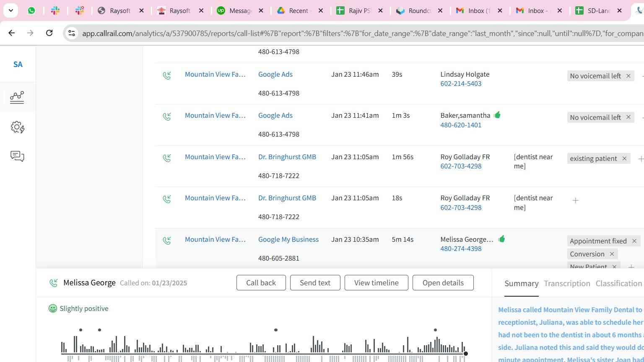Add tag next to New Patient tag

(631, 266)
